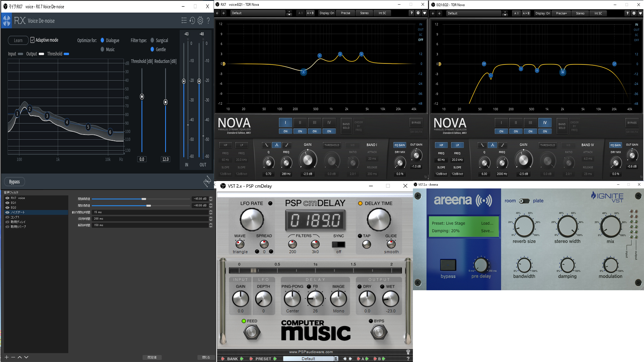Select high-shelf filter shape in EQ2 Nova

click(x=502, y=145)
